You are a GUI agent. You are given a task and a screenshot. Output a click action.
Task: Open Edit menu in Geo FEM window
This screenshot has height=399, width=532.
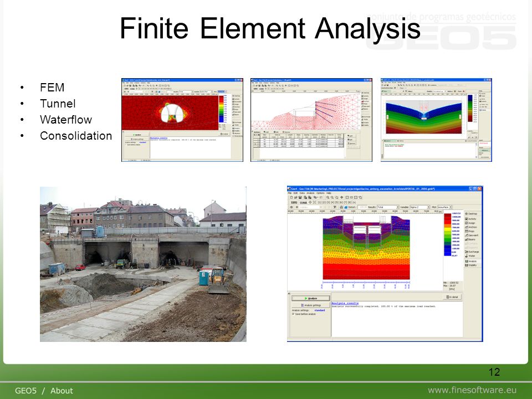[x=295, y=193]
